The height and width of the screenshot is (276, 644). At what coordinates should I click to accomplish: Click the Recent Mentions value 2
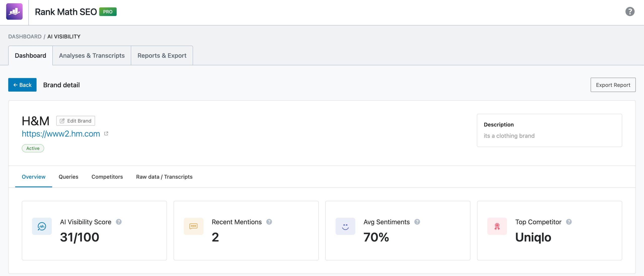click(x=215, y=237)
